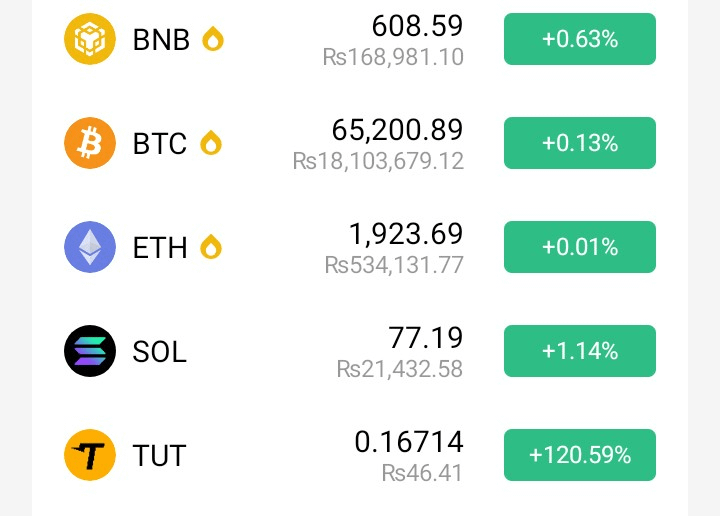This screenshot has width=720, height=516.
Task: Tap the Bitcoin orange logo
Action: click(x=90, y=143)
